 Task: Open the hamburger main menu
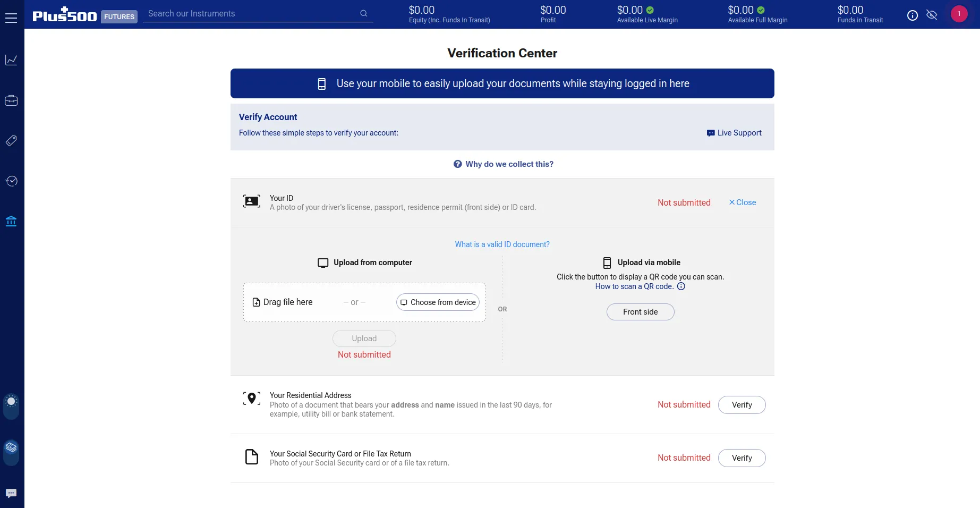tap(11, 18)
